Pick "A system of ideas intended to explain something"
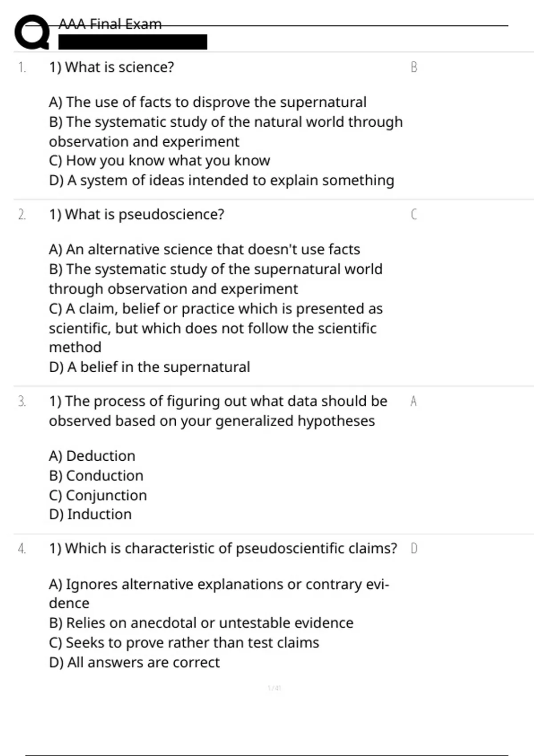The width and height of the screenshot is (534, 756). point(222,181)
